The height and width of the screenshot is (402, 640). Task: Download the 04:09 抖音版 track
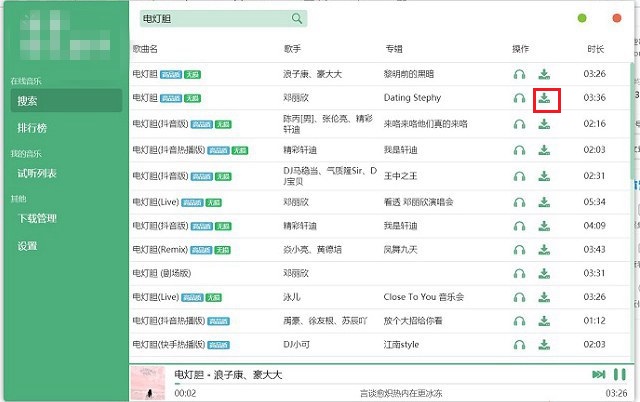(544, 226)
